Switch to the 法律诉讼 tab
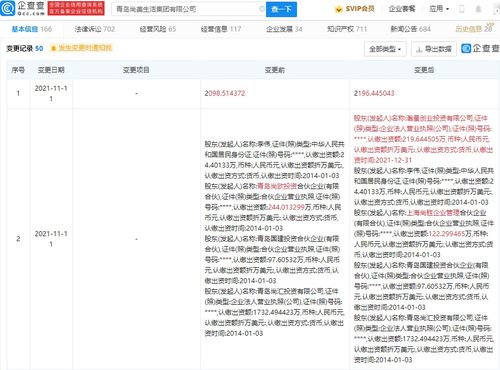The image size is (500, 370). click(95, 29)
